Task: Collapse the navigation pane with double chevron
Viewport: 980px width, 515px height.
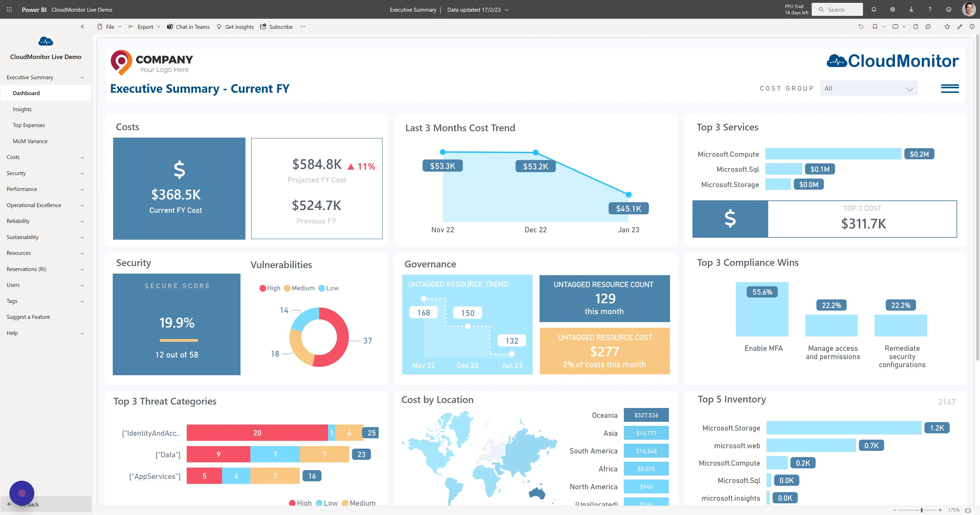Action: (x=82, y=27)
